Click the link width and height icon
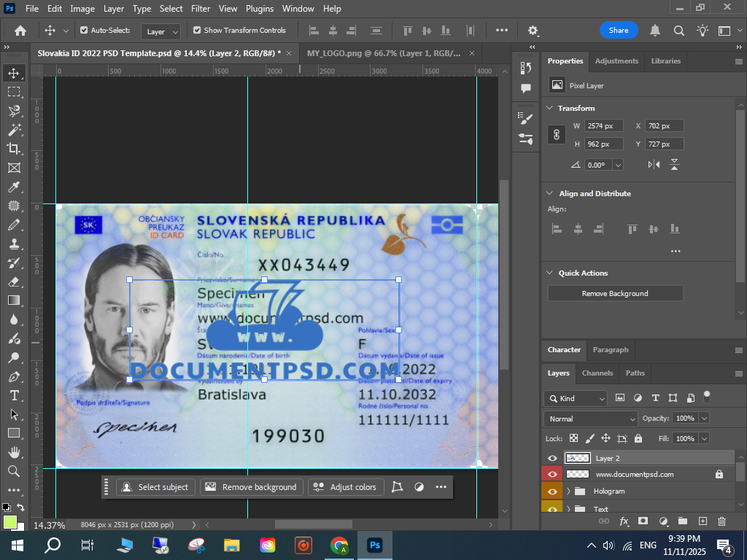 [x=557, y=135]
